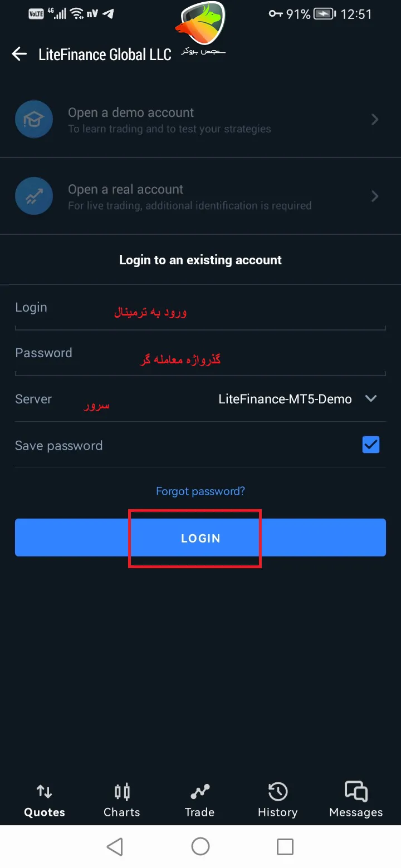Screen dimensions: 401x868
Task: Tap the chart icon beside real account option
Action: [x=33, y=196]
